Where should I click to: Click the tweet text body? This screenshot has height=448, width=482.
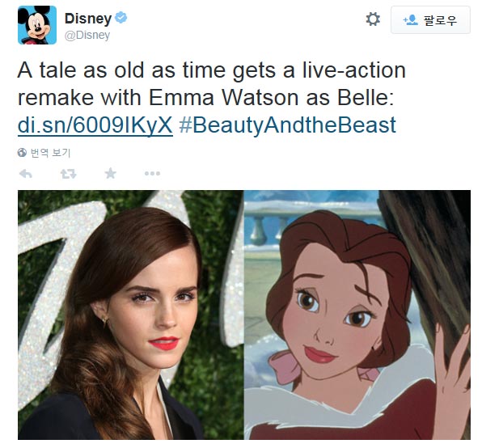point(212,97)
